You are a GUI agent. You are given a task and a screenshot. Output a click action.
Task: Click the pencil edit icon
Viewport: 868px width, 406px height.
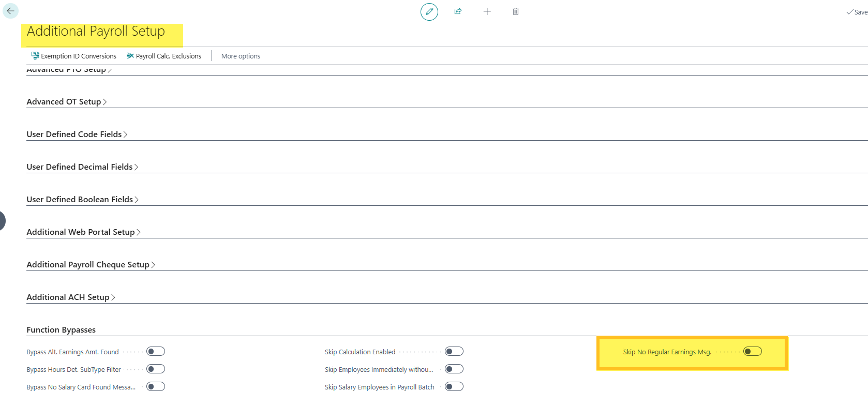click(x=429, y=11)
